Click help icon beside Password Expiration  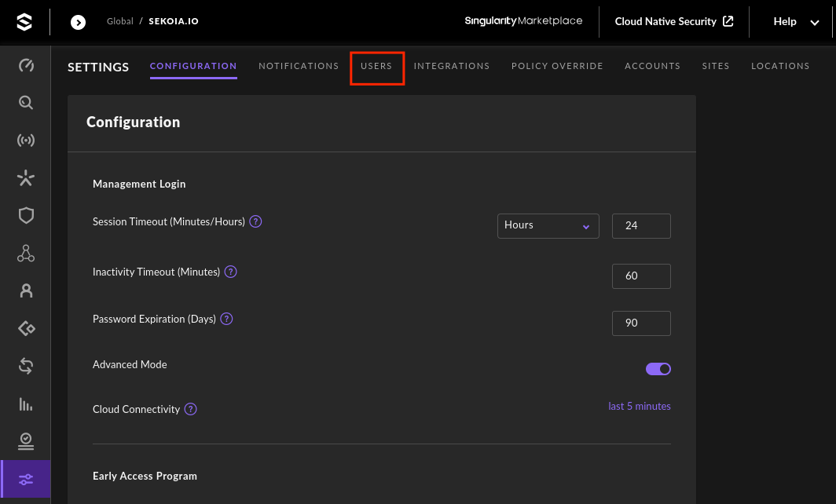(x=226, y=319)
